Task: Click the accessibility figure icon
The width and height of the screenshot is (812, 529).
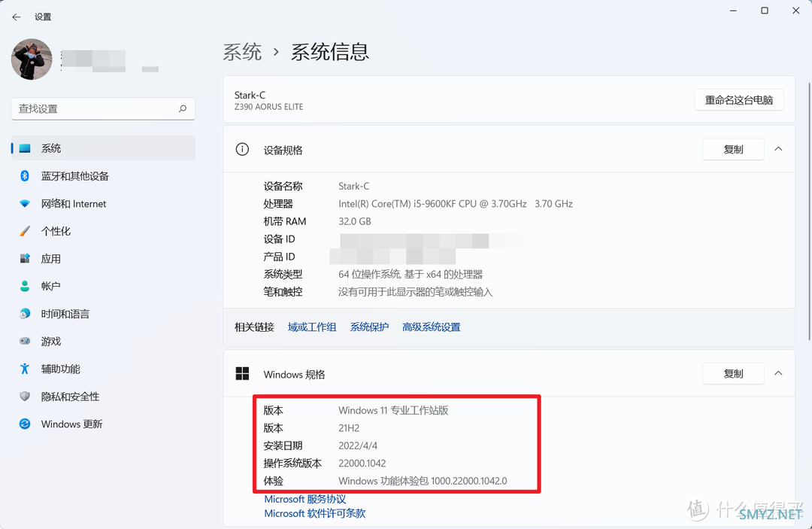Action: click(25, 369)
